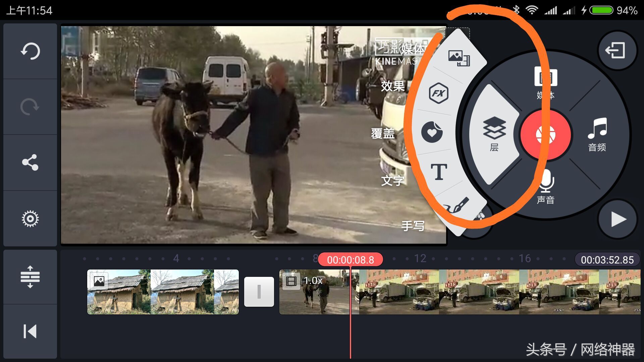Tap the transition box between clips
The height and width of the screenshot is (362, 644).
[x=259, y=292]
